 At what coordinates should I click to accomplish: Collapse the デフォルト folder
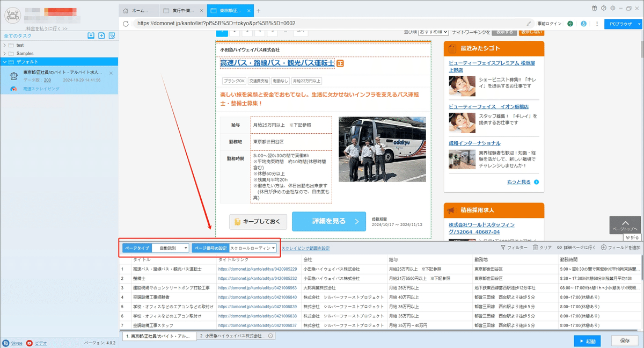[x=4, y=62]
